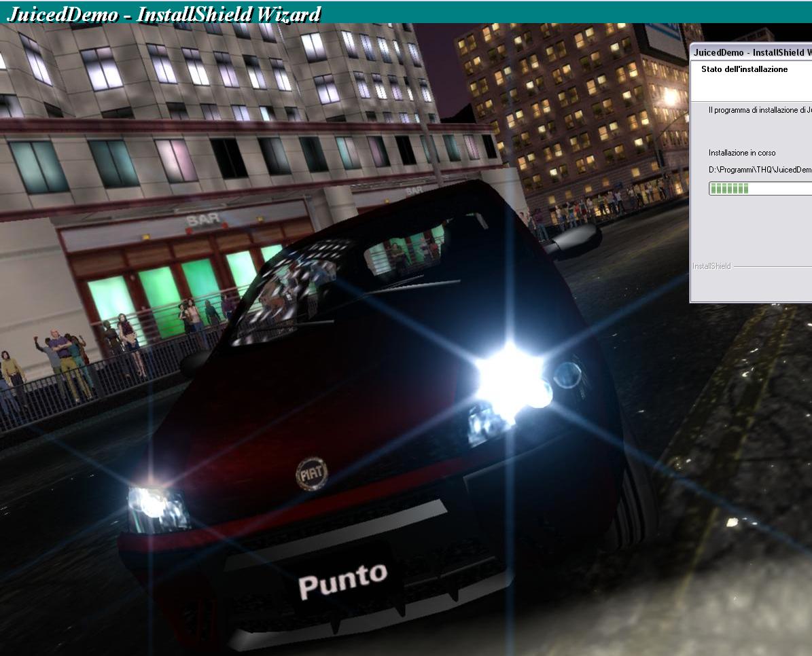The image size is (812, 656).
Task: Click the D:\Programmi\THQ install path text
Action: 760,170
